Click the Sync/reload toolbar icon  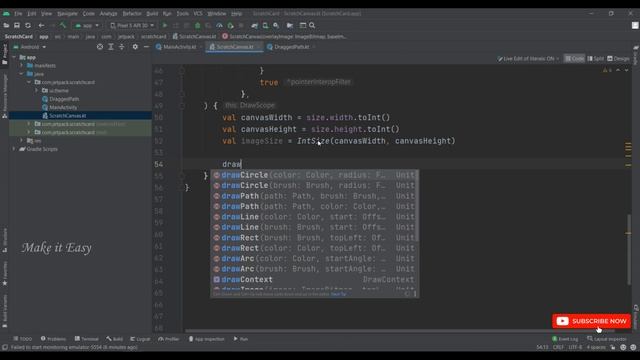28,25
